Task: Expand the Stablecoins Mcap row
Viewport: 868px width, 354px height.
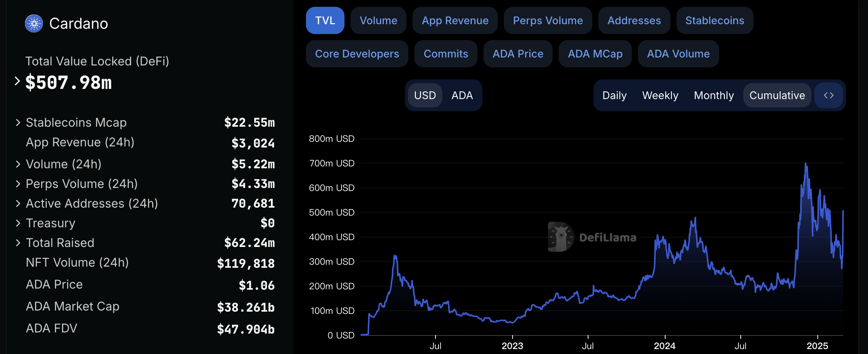Action: click(18, 123)
